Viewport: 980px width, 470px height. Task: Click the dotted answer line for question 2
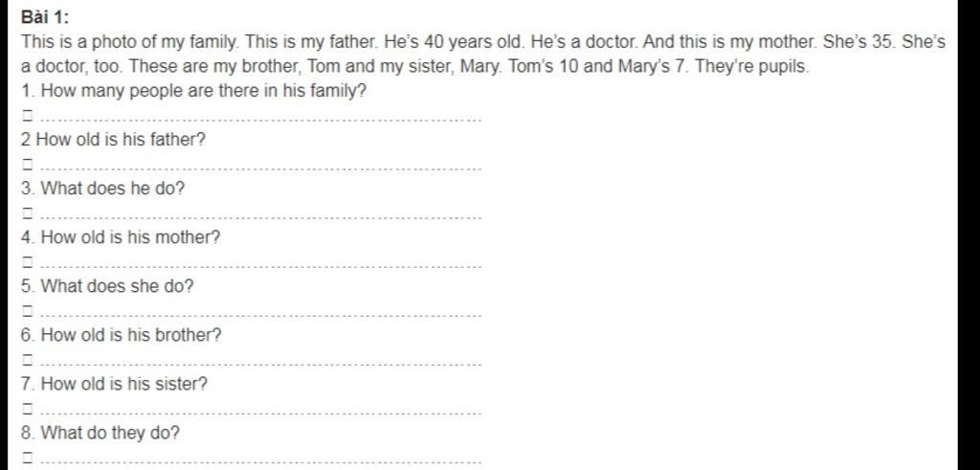click(260, 168)
